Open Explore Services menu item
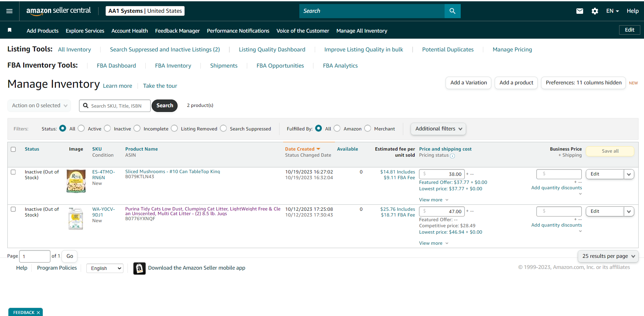 point(85,31)
